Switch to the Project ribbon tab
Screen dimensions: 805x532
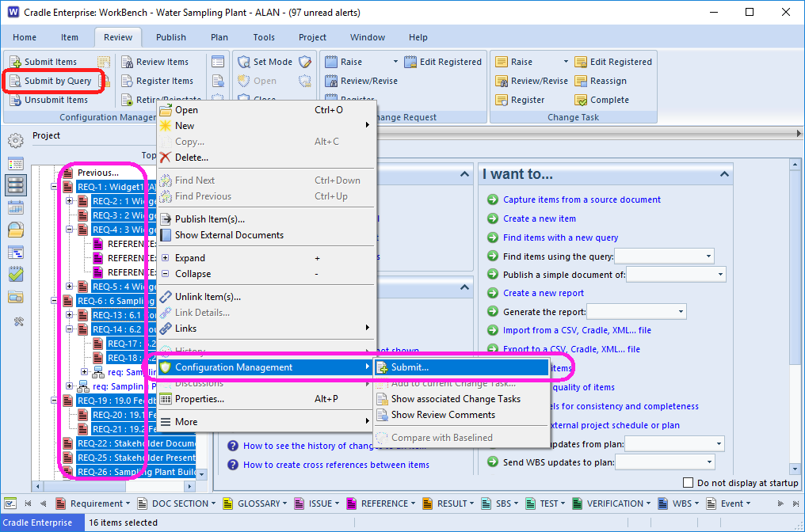point(312,37)
